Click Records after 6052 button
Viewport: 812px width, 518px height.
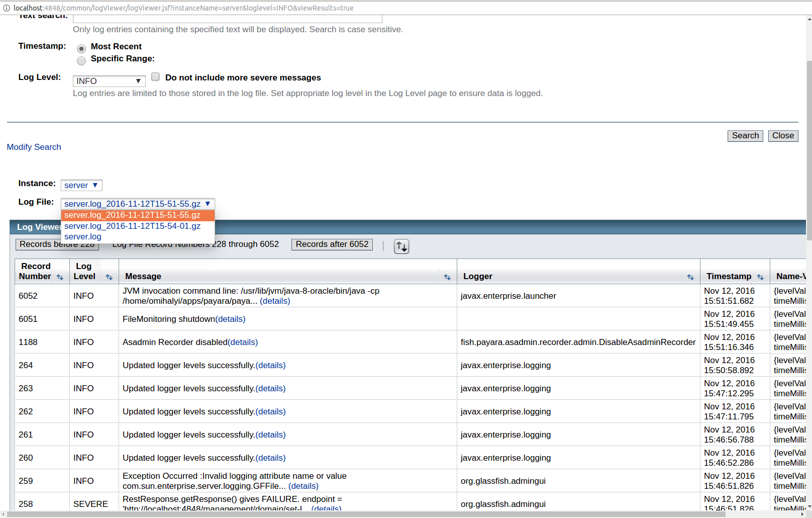[332, 244]
